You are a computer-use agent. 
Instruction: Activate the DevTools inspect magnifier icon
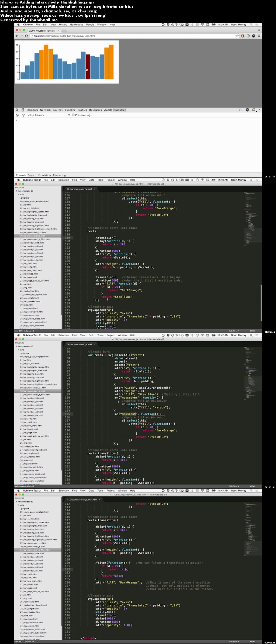coord(17,110)
